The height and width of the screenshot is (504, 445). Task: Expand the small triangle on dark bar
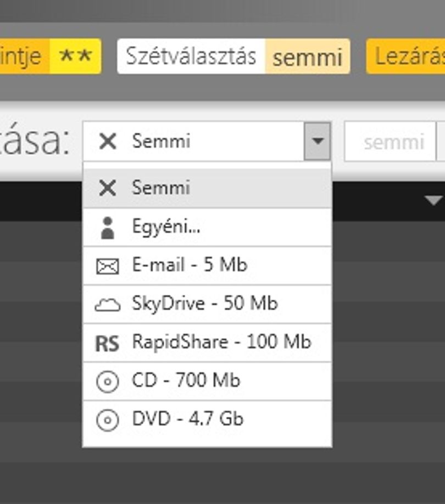433,200
